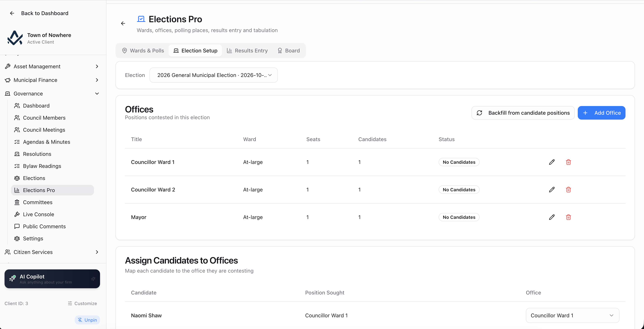Delete the Mayor office row
Image resolution: width=644 pixels, height=329 pixels.
[x=568, y=217]
